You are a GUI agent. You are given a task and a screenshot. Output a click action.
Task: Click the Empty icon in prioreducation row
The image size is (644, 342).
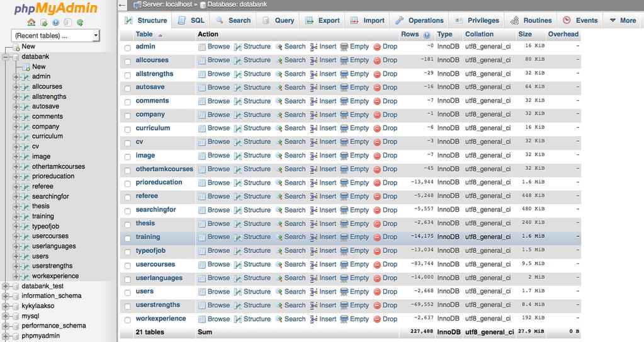(344, 183)
